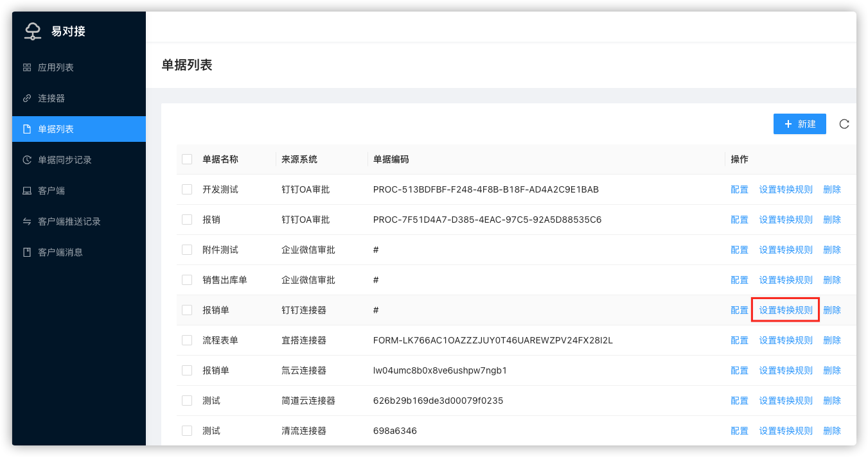This screenshot has width=868, height=457.
Task: Check the box for 开发测试 row
Action: point(187,189)
